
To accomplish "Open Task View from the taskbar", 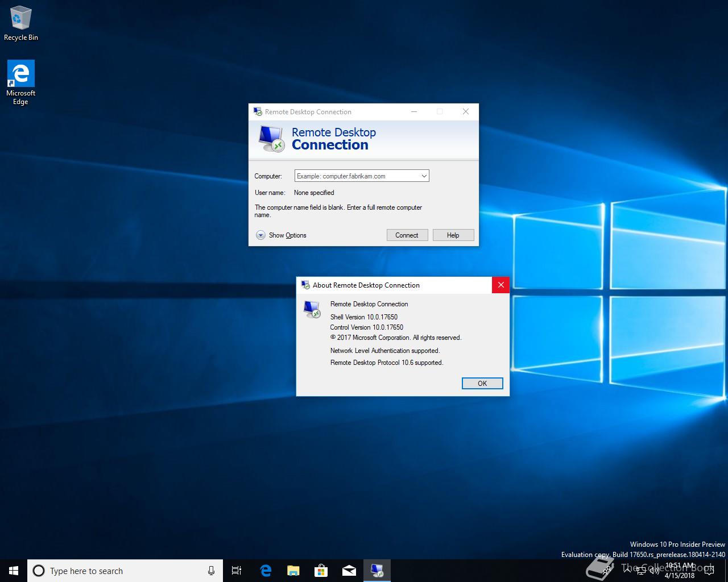I will point(237,571).
